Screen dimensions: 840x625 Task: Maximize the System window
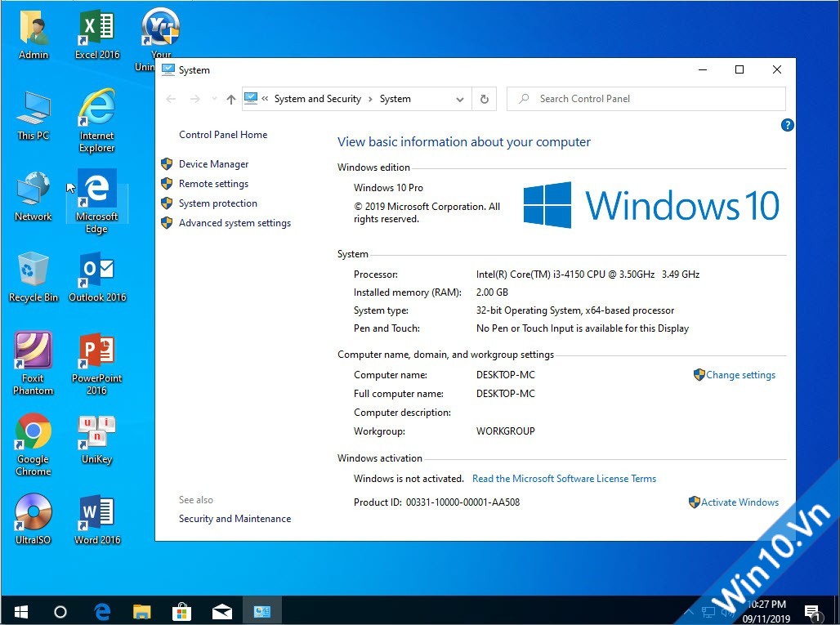(739, 69)
